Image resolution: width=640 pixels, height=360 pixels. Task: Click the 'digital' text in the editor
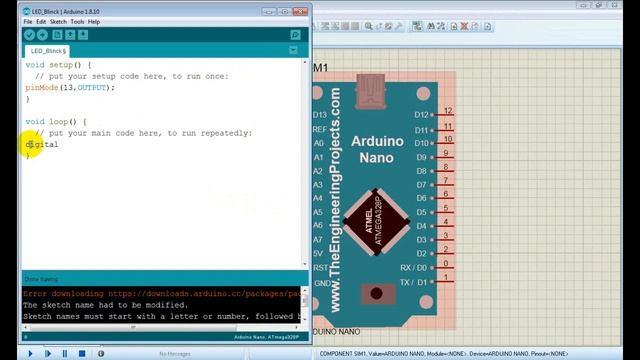pos(42,144)
